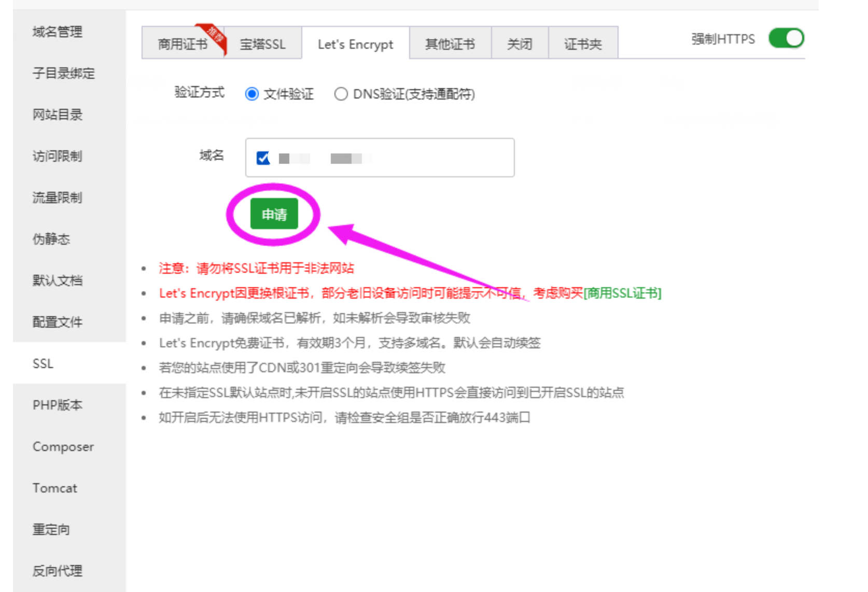Click the 域名 selection box
The height and width of the screenshot is (592, 868).
(380, 158)
